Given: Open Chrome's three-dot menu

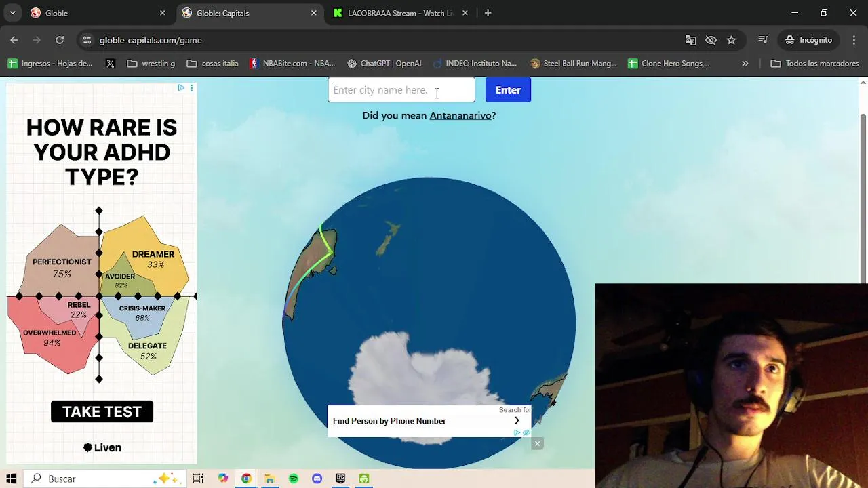Looking at the screenshot, I should [854, 40].
